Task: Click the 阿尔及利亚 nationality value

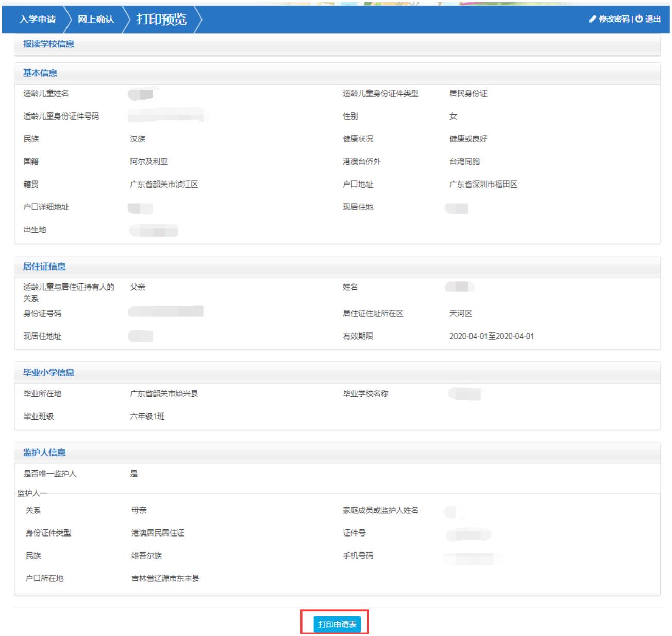Action: (149, 162)
